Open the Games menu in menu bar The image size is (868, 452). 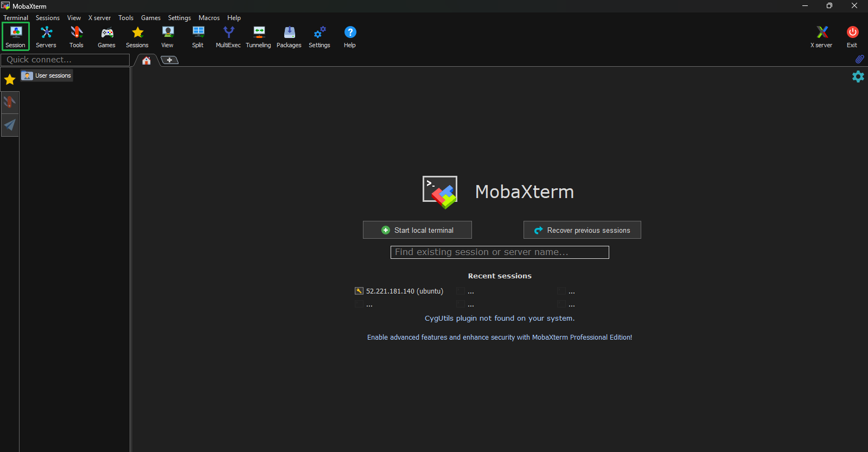pos(151,18)
